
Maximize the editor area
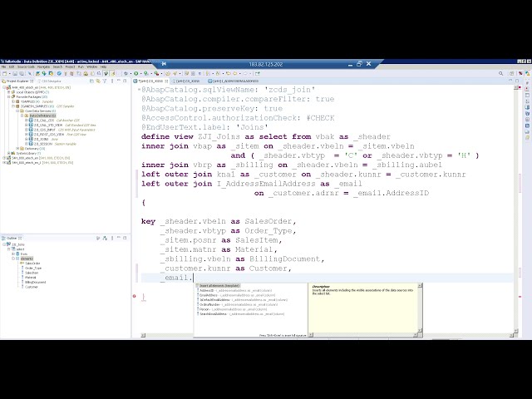point(517,81)
